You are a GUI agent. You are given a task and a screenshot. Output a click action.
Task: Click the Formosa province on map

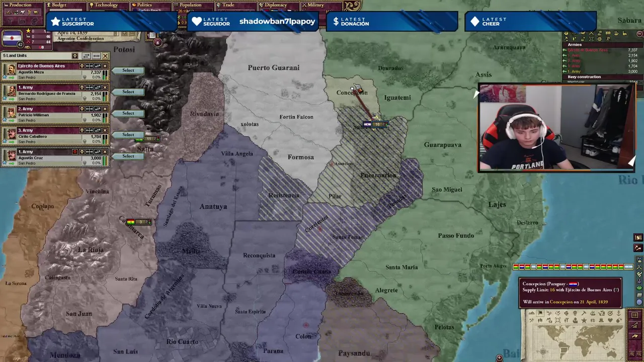pyautogui.click(x=300, y=157)
